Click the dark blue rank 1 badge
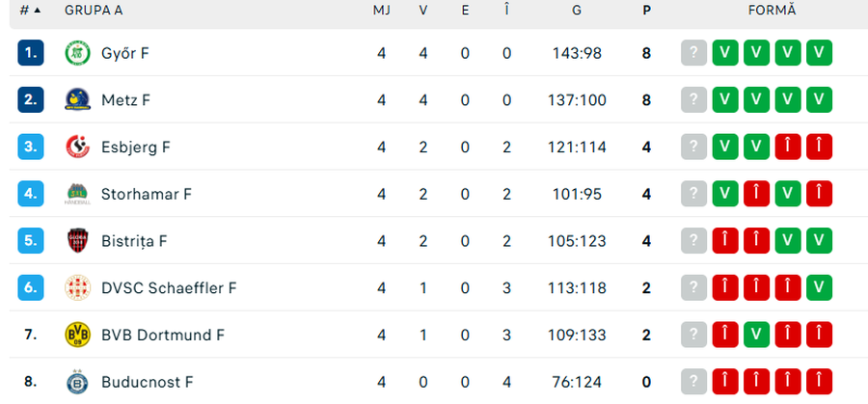 (x=31, y=53)
